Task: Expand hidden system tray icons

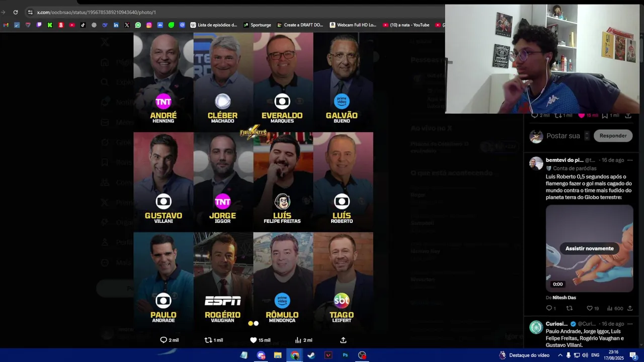Action: point(560,355)
